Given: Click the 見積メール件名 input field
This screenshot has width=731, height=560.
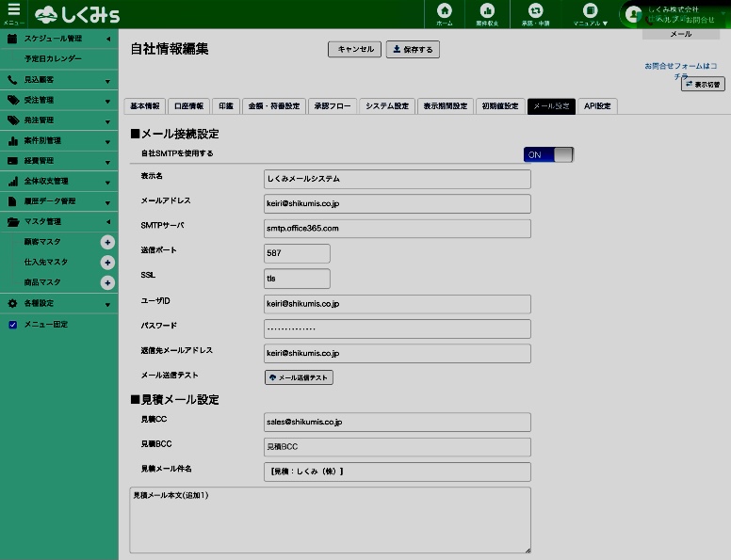Looking at the screenshot, I should (x=398, y=472).
